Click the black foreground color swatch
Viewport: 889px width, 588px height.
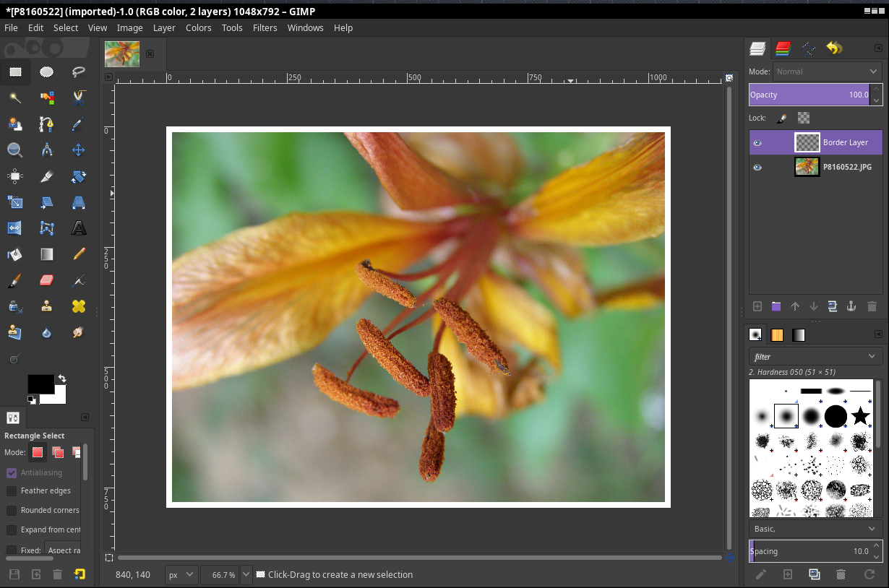click(40, 384)
